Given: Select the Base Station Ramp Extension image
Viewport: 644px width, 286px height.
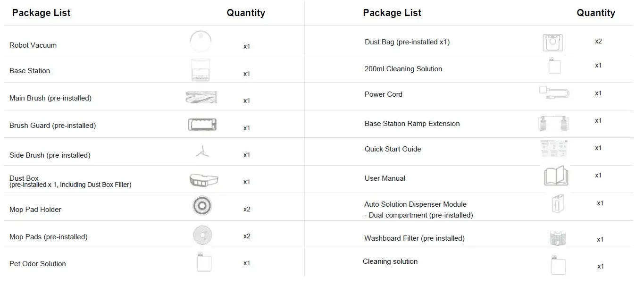Looking at the screenshot, I should pyautogui.click(x=553, y=123).
